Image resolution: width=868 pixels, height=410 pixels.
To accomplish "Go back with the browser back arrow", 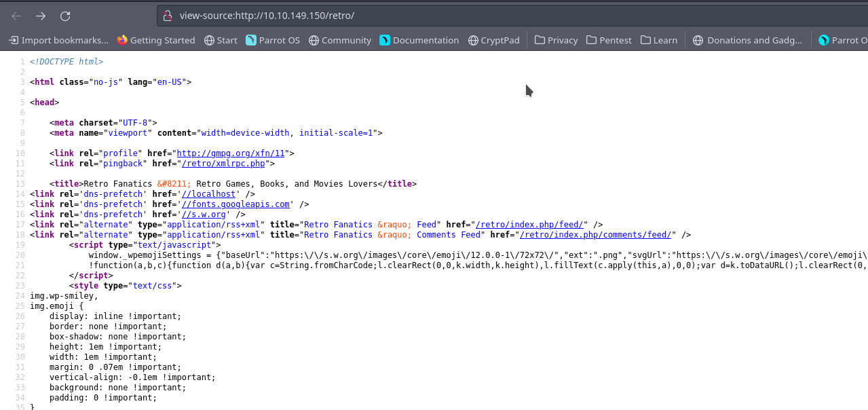I will click(16, 16).
